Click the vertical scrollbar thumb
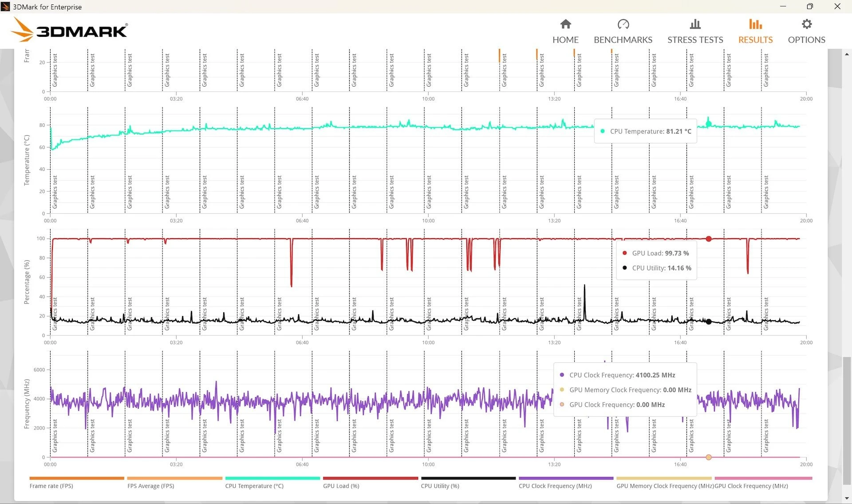Viewport: 852px width, 504px height. 847,420
